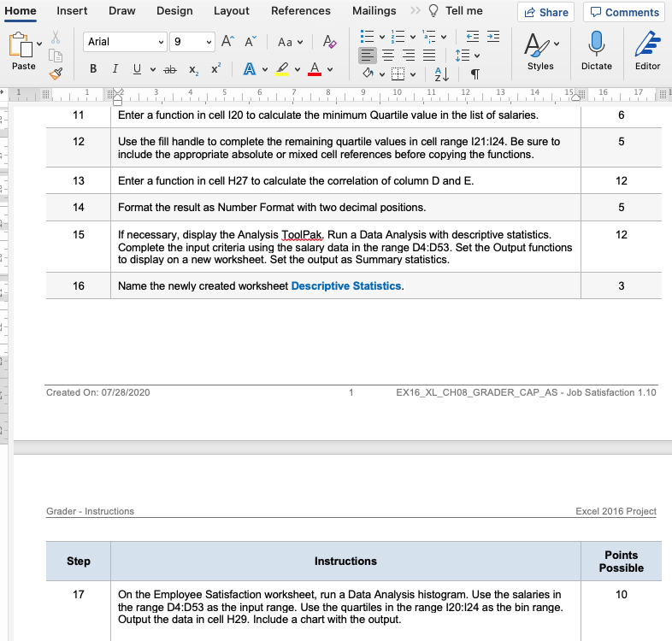Decrease indent of paragraph
The width and height of the screenshot is (672, 641).
click(x=472, y=37)
